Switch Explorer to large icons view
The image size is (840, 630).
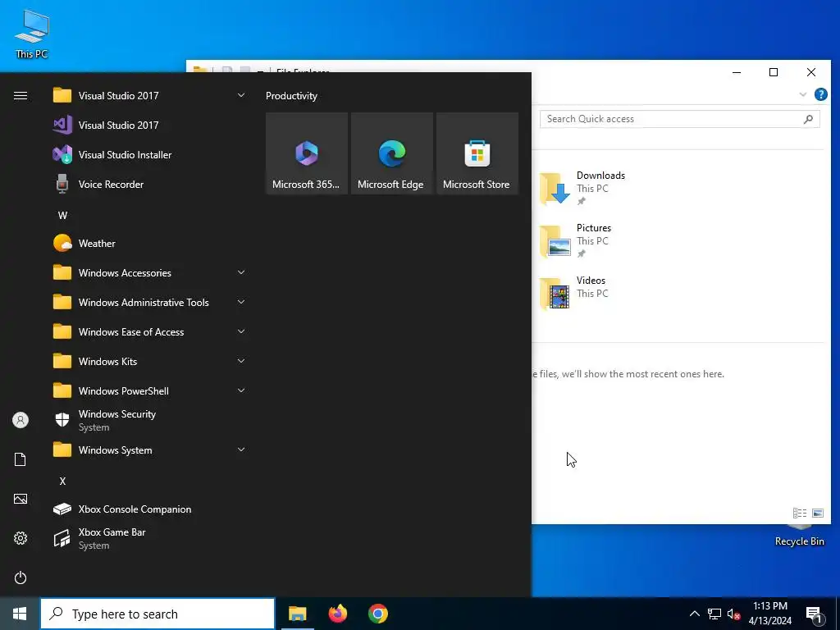pyautogui.click(x=818, y=514)
